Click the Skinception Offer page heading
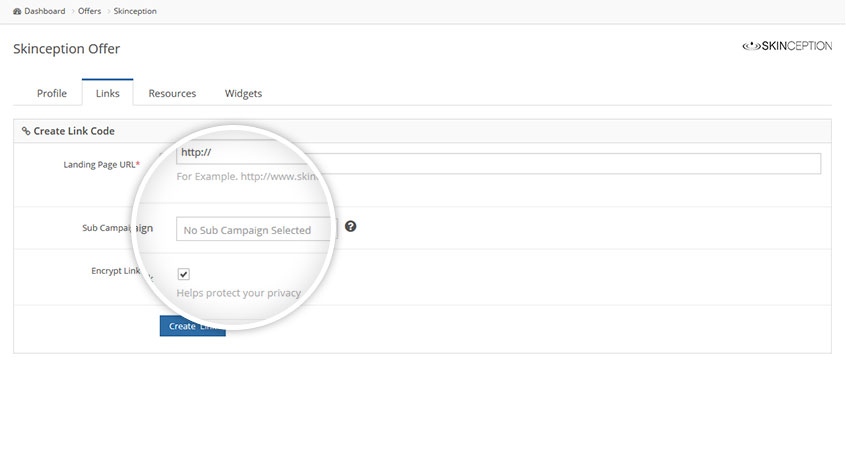The image size is (846, 450). click(66, 49)
